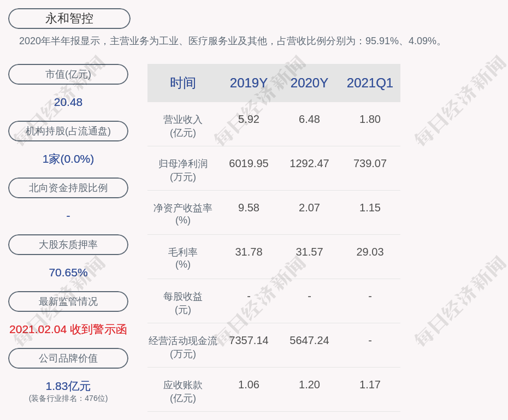
Task: Click the 2021Q1 net profit 739.07
Action: tap(370, 163)
